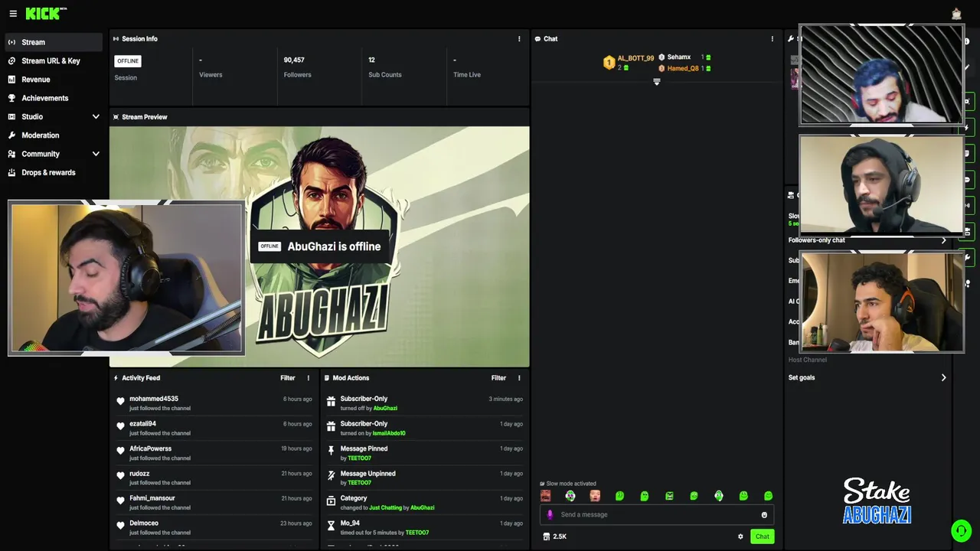This screenshot has width=980, height=551.
Task: Open TEETOO7 link on Message Pinned row
Action: pyautogui.click(x=359, y=458)
